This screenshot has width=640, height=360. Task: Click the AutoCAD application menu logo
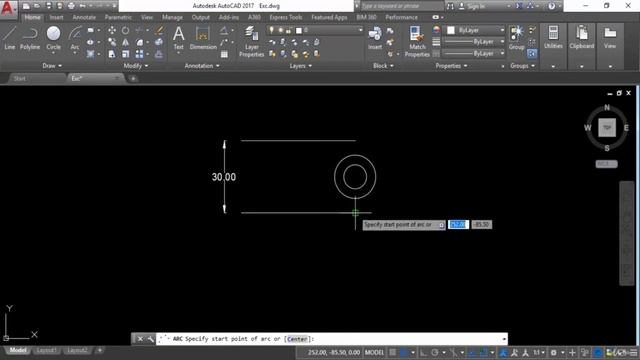(7, 8)
